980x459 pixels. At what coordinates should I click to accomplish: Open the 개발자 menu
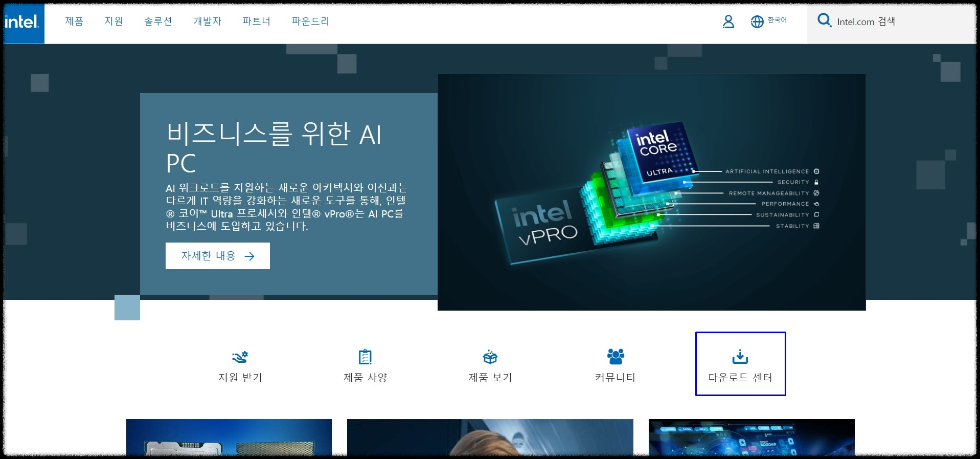208,21
